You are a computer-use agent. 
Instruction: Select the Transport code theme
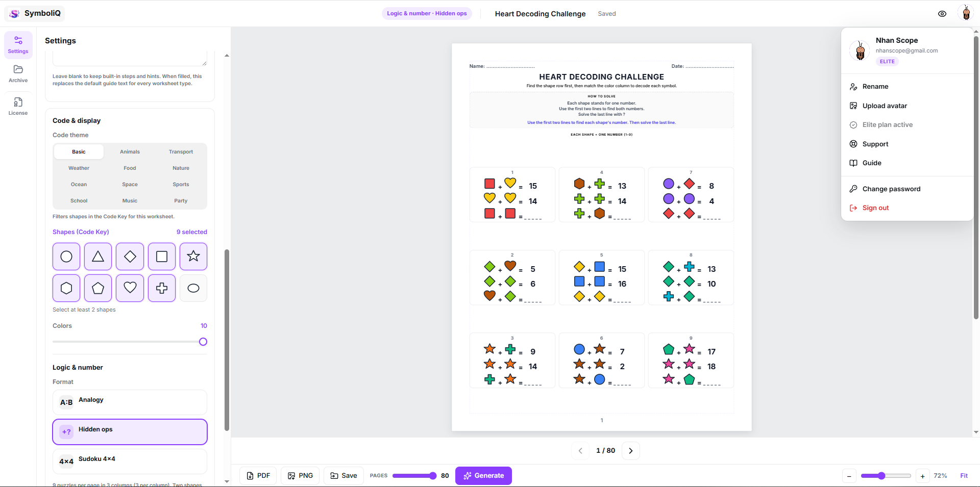(x=181, y=151)
